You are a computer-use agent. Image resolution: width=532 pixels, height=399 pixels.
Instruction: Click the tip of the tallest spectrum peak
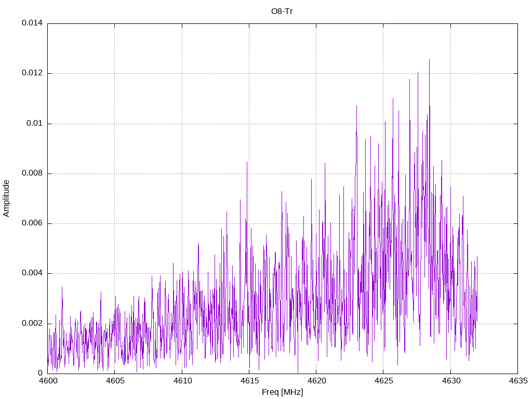pos(429,60)
